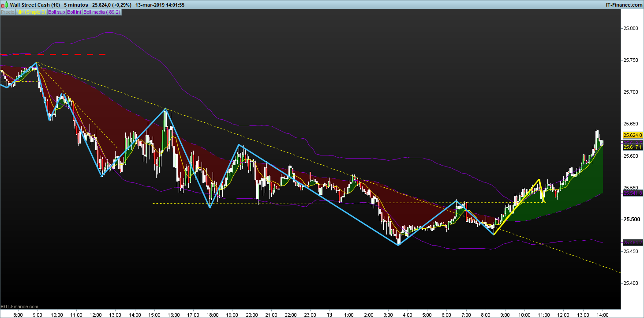Image resolution: width=644 pixels, height=318 pixels.
Task: Click the yellow 25.624,0 current price tag
Action: tap(632, 135)
